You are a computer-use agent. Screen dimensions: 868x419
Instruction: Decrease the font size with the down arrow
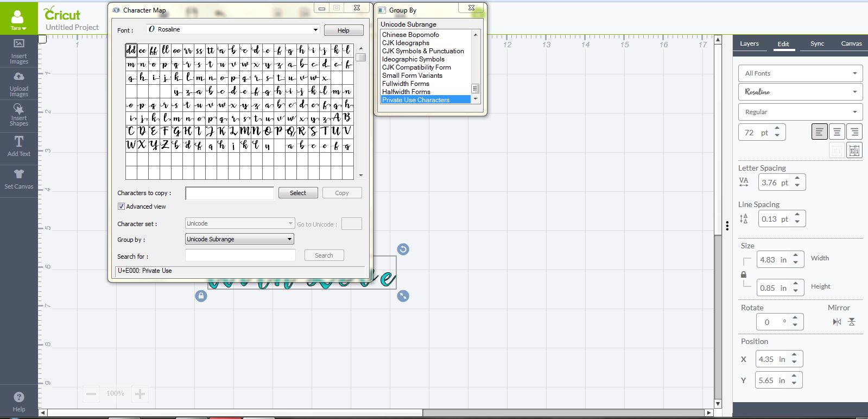tap(777, 135)
